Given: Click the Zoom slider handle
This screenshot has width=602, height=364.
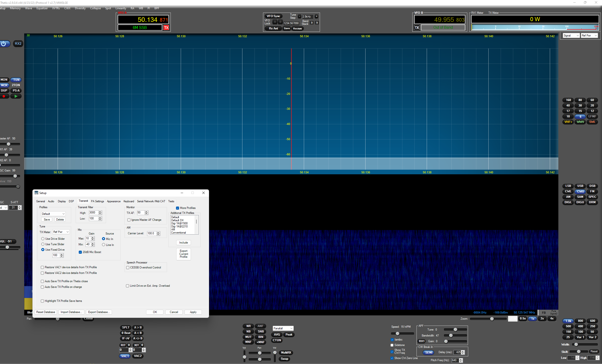Looking at the screenshot, I should point(492,319).
